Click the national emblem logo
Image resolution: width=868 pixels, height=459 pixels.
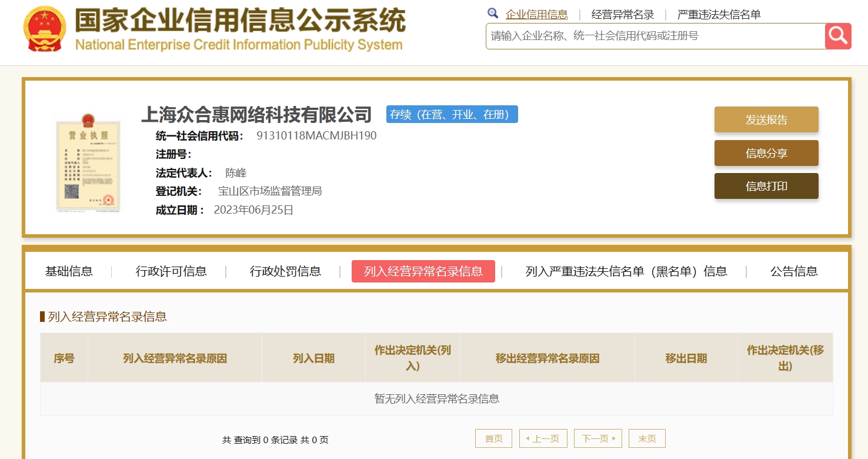pyautogui.click(x=46, y=29)
